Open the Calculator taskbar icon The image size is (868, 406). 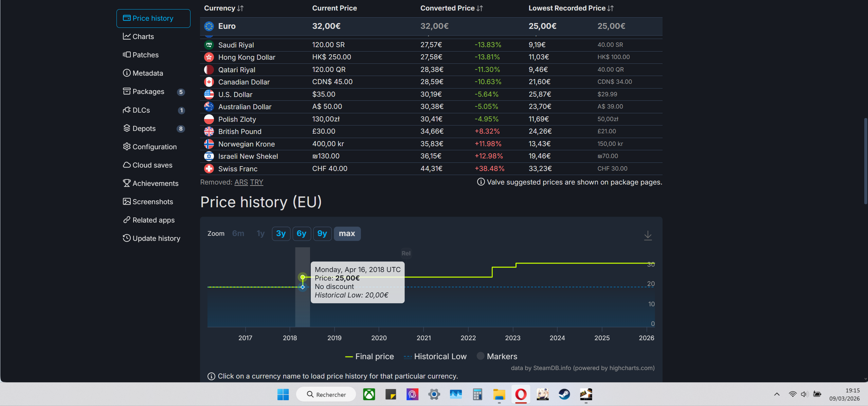click(477, 394)
